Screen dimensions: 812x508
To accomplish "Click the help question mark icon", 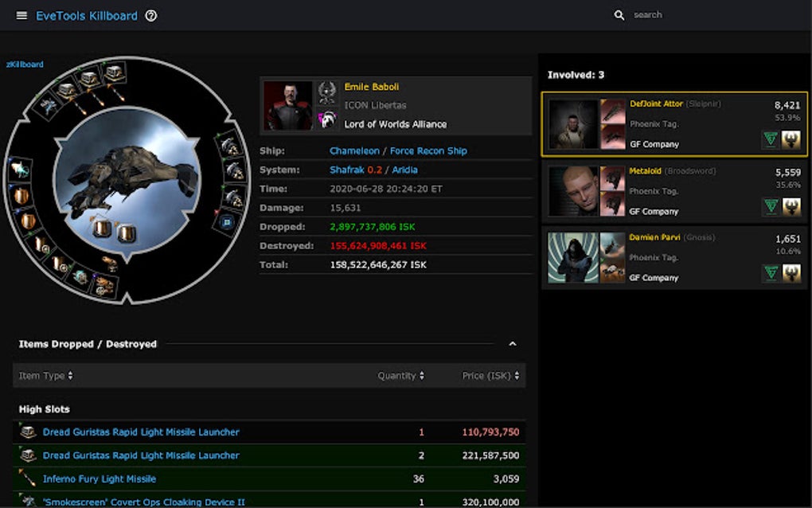I will 150,16.
